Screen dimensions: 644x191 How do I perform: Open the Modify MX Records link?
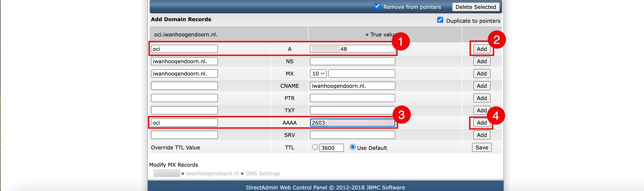(174, 165)
